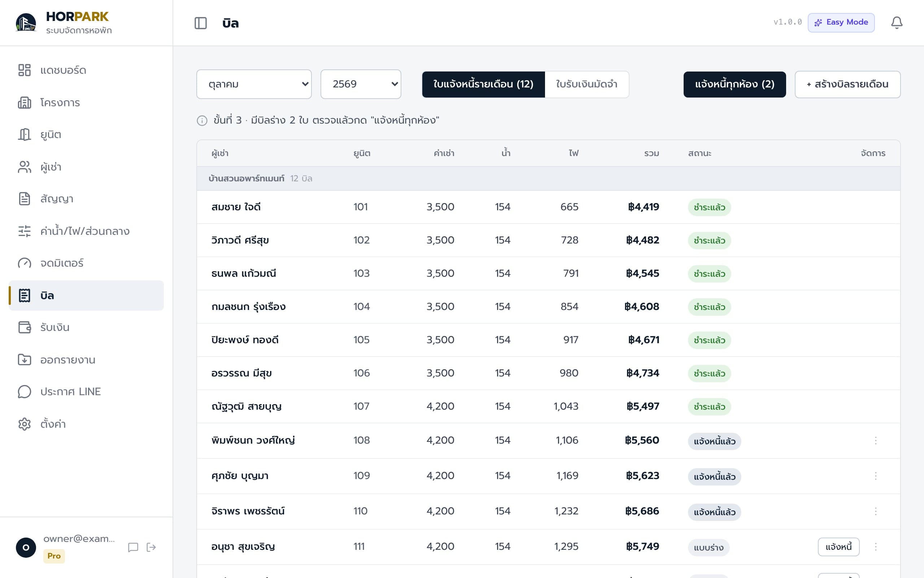Click แจ้งหนี้ button for unit 111
The image size is (924, 578).
click(838, 547)
